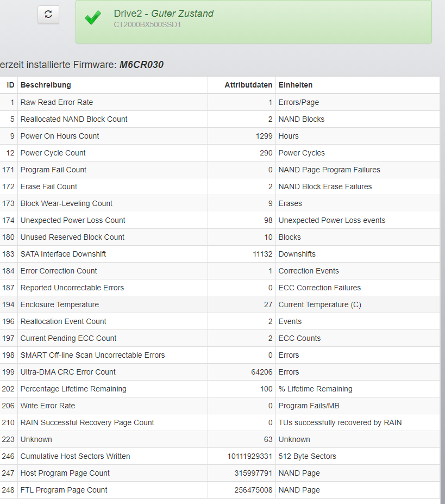Select Program Fail Count description
The height and width of the screenshot is (504, 445).
click(x=53, y=170)
